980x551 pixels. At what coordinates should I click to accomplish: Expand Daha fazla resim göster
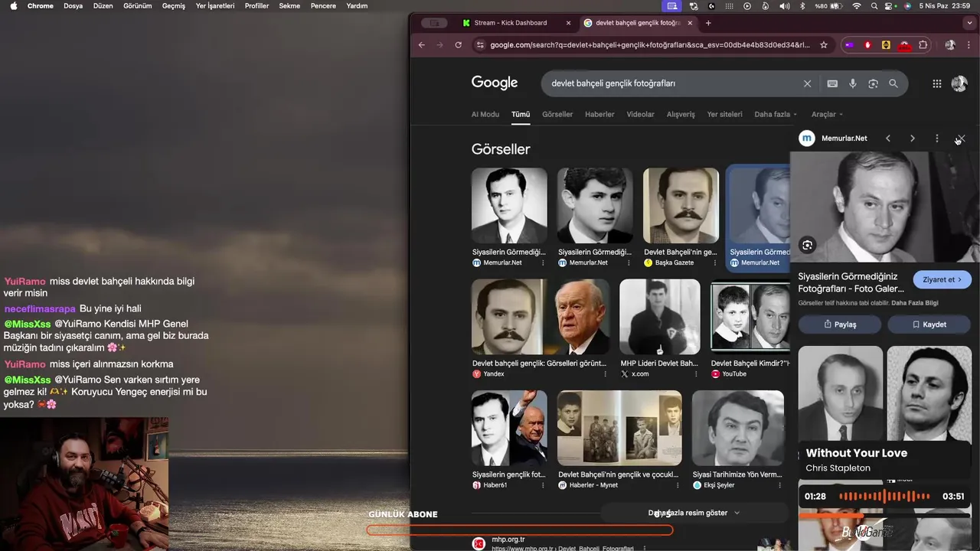click(x=694, y=513)
